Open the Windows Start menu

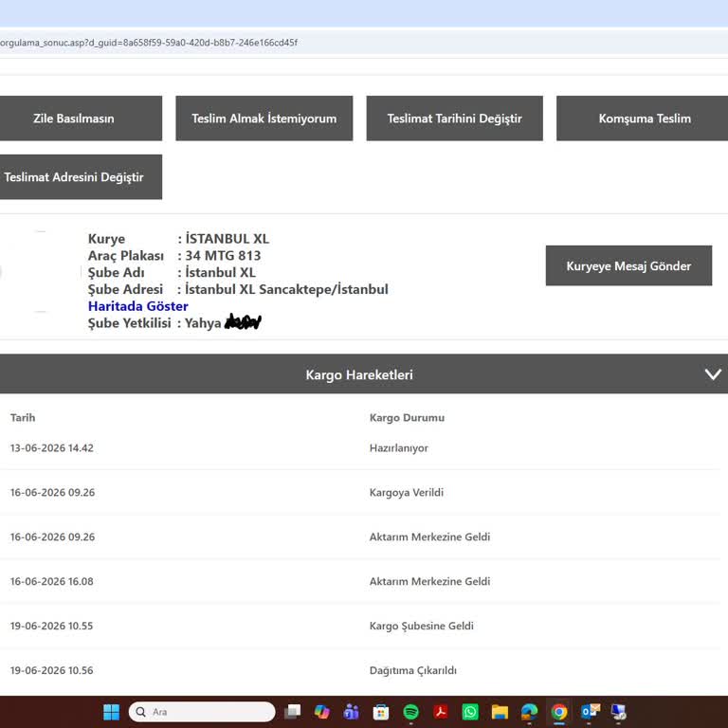point(112,712)
